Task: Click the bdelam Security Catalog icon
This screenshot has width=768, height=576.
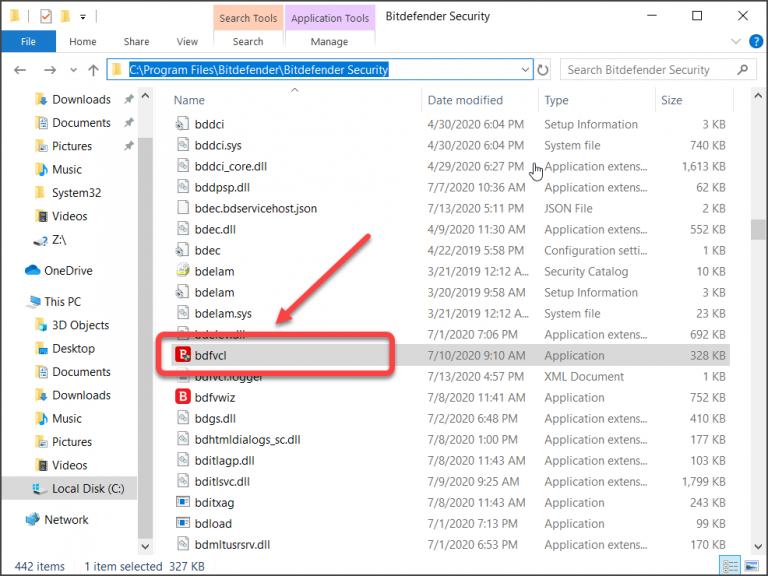Action: (x=183, y=271)
